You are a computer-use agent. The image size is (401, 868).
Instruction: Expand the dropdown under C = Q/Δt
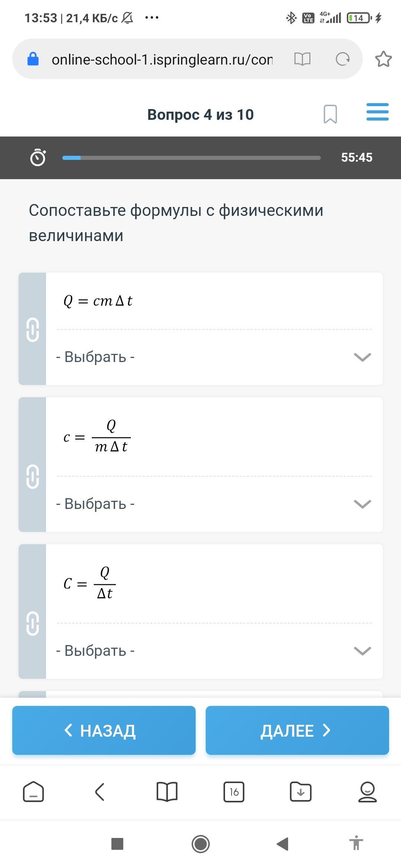click(x=214, y=651)
